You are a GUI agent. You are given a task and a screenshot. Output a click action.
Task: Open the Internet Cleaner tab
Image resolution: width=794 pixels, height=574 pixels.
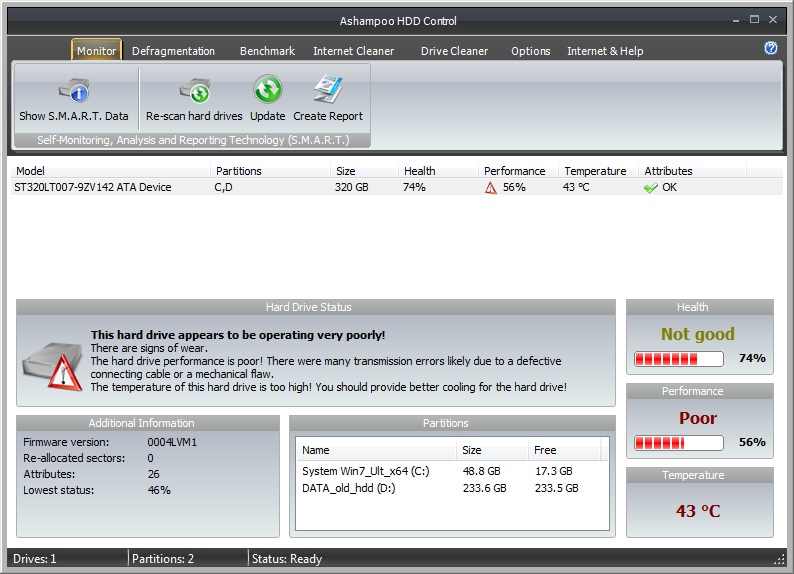[x=353, y=51]
